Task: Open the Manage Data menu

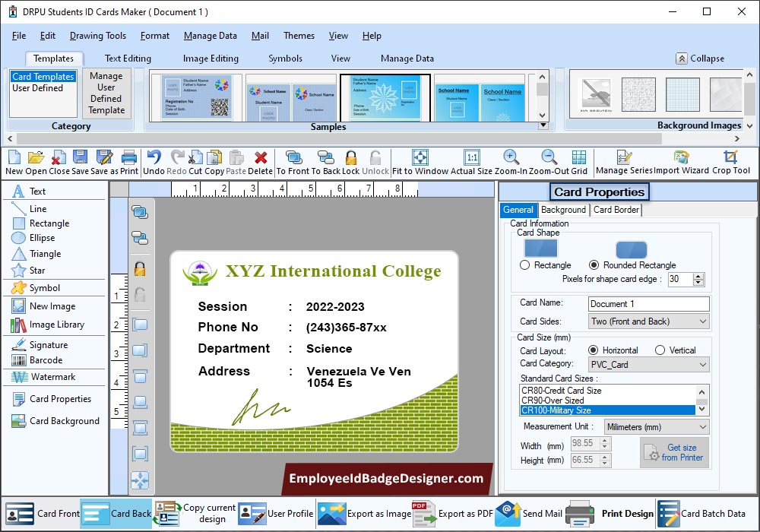Action: click(211, 36)
